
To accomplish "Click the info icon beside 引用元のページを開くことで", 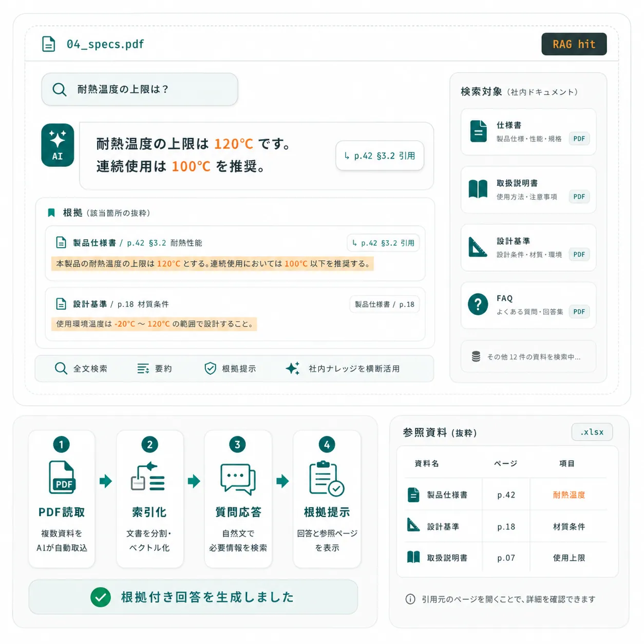I will tap(410, 599).
